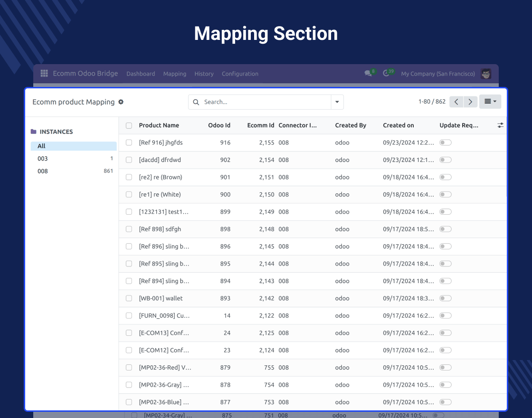
Task: Click the search magnifier icon
Action: pyautogui.click(x=196, y=102)
